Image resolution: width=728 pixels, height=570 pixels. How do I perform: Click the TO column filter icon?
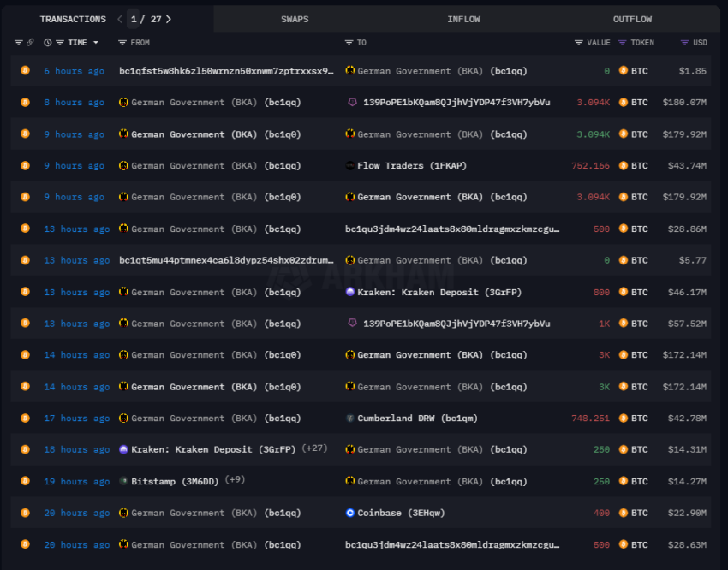coord(349,43)
